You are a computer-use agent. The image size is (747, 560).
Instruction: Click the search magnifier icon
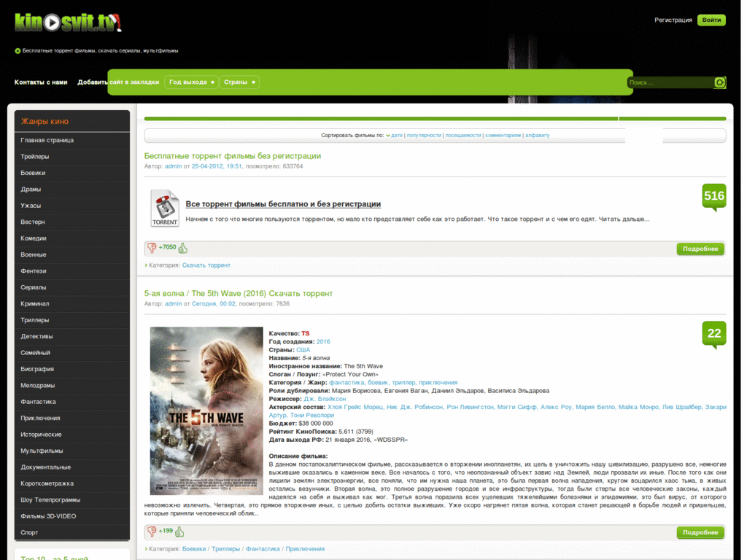pyautogui.click(x=719, y=82)
